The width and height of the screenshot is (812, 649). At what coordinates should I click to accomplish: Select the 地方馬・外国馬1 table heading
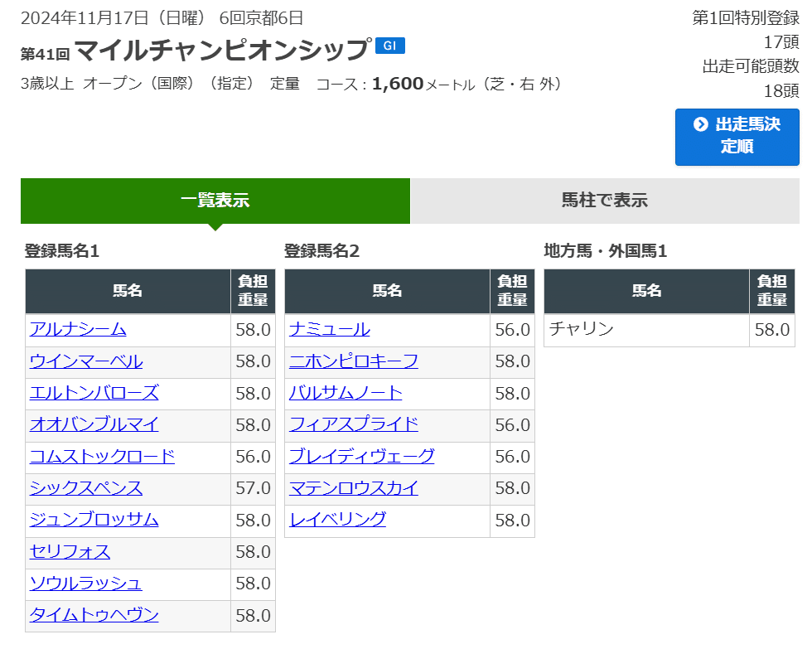(606, 250)
